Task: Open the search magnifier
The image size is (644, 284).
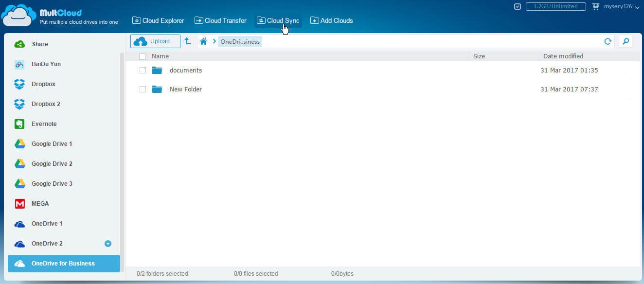Action: coord(626,41)
